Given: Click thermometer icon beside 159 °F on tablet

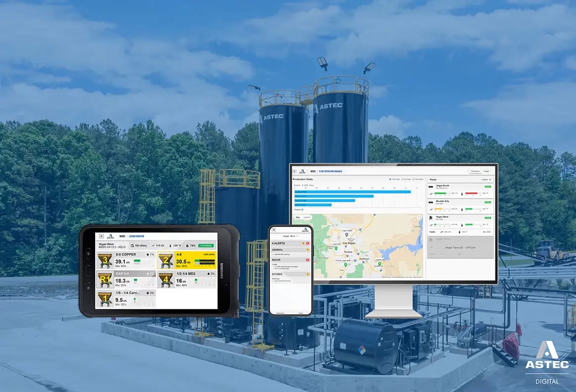Looking at the screenshot, I should [170, 246].
